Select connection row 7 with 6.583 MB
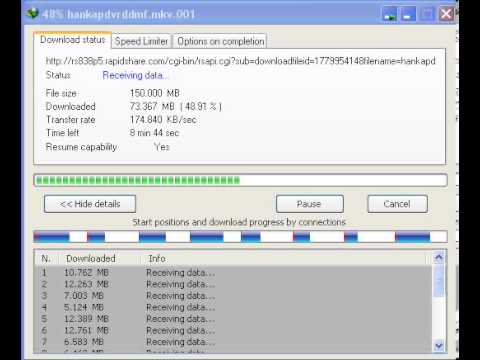This screenshot has width=480, height=360. tap(233, 342)
